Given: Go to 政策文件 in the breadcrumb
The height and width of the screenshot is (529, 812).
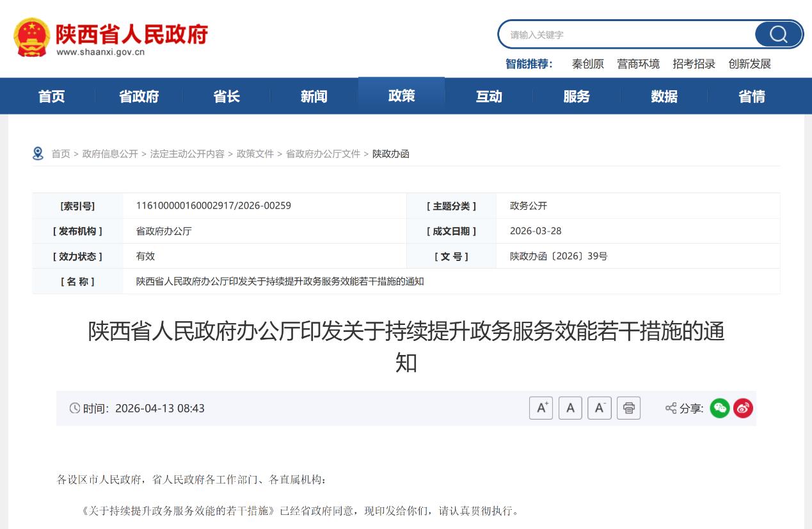Looking at the screenshot, I should [255, 154].
